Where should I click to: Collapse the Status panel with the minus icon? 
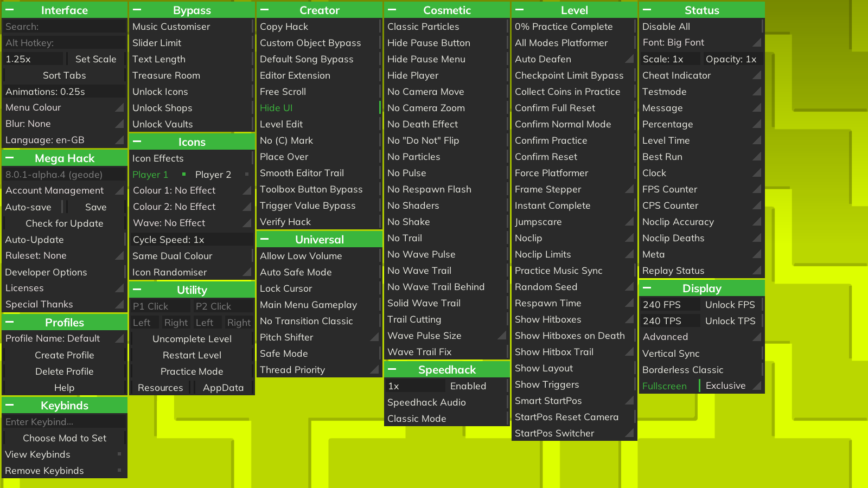(x=647, y=10)
